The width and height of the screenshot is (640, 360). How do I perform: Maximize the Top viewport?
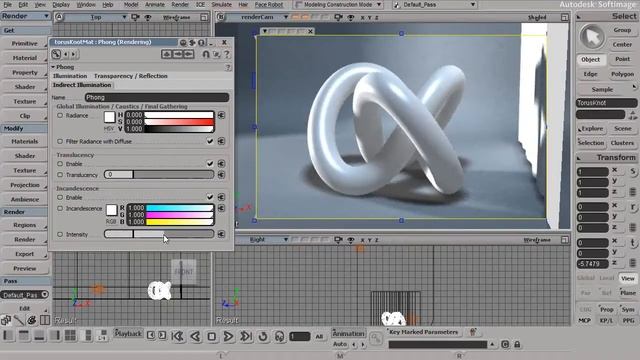click(x=204, y=17)
